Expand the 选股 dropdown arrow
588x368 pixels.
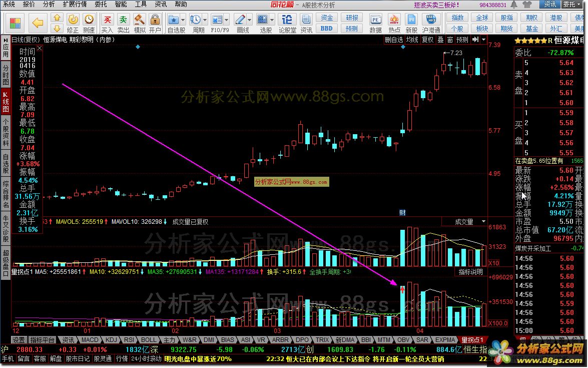click(x=272, y=20)
